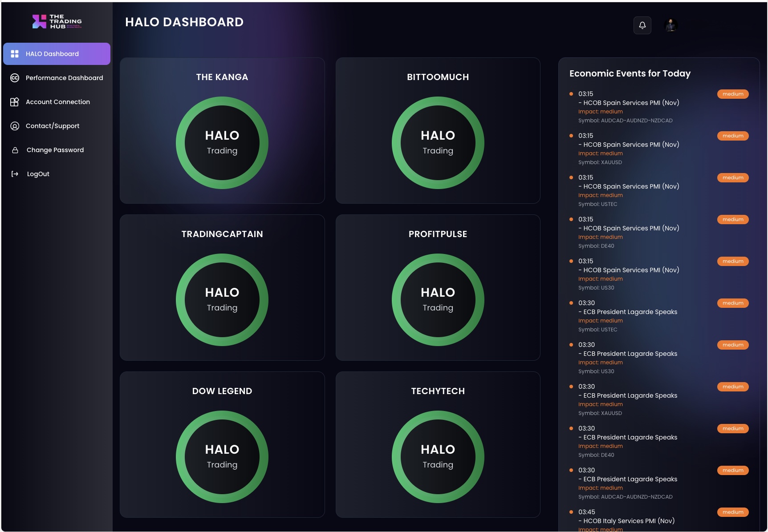
Task: Click the LogOut arrow icon
Action: (15, 174)
